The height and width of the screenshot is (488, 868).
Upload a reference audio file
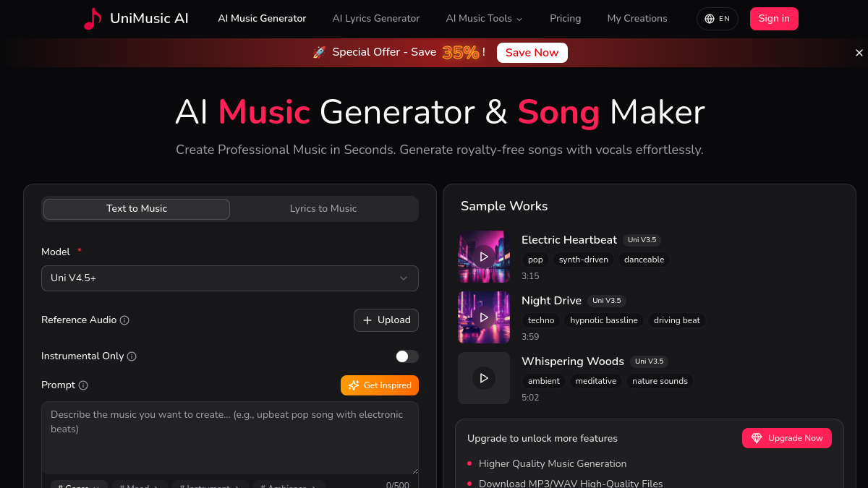pos(386,320)
